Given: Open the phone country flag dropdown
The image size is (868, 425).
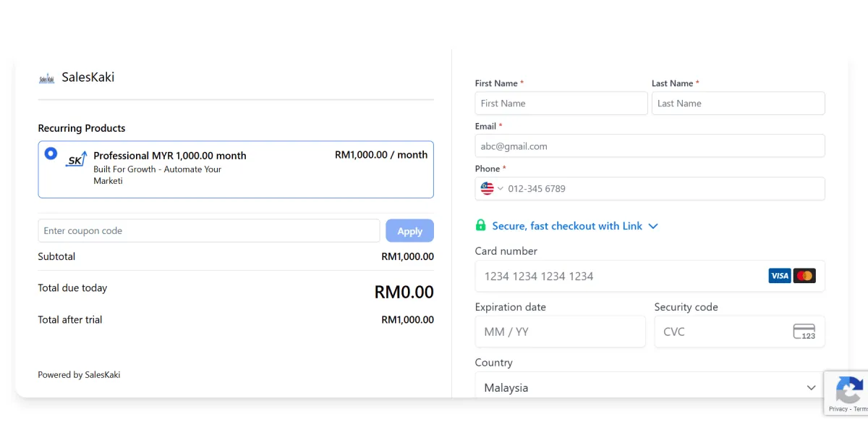Looking at the screenshot, I should (491, 189).
